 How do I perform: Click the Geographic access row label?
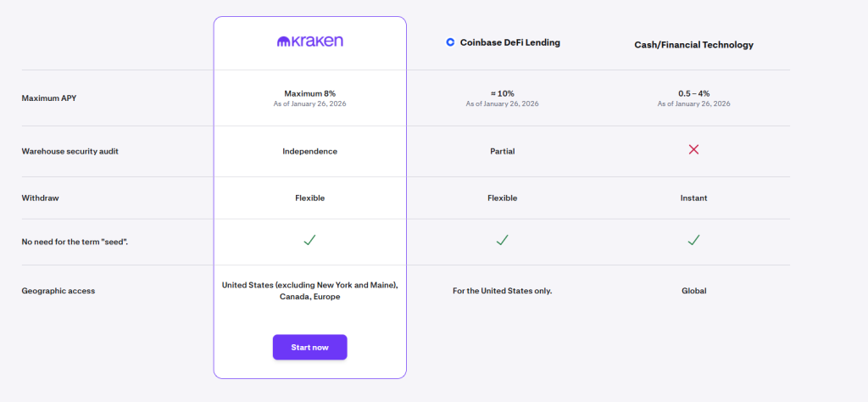pos(58,291)
